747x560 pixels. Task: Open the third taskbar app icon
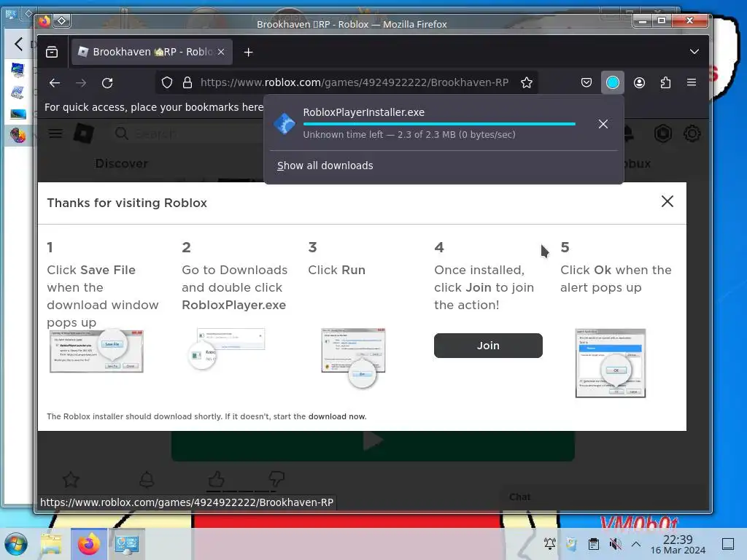point(127,544)
